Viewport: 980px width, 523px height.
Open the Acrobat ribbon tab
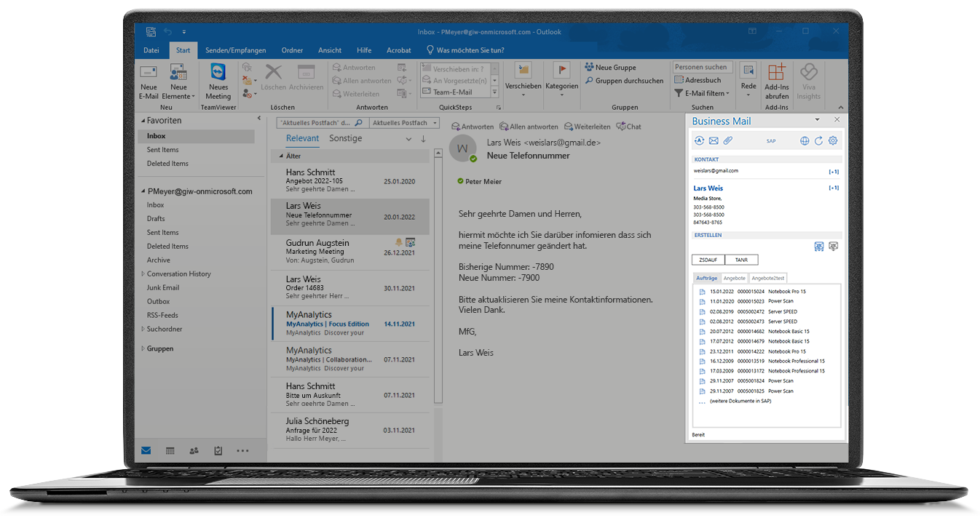tap(398, 50)
